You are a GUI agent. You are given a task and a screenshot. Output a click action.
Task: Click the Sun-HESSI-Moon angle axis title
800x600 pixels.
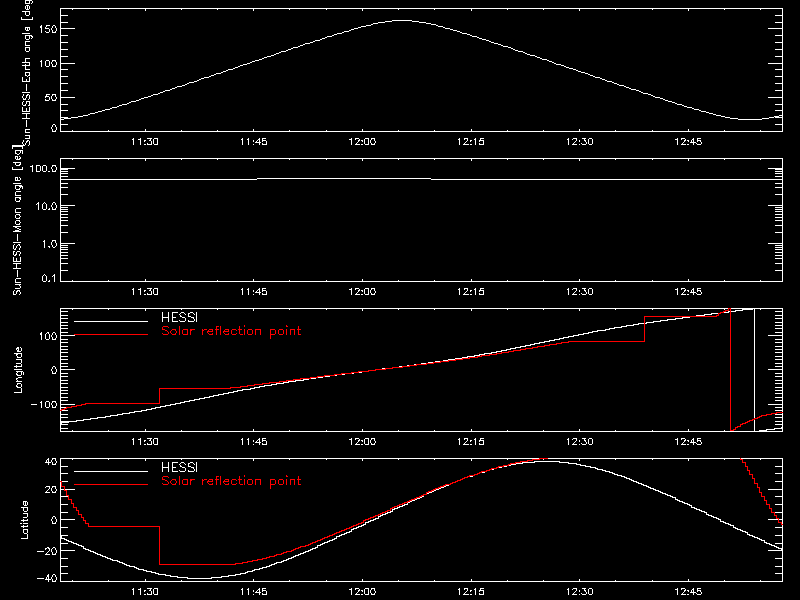(17, 221)
